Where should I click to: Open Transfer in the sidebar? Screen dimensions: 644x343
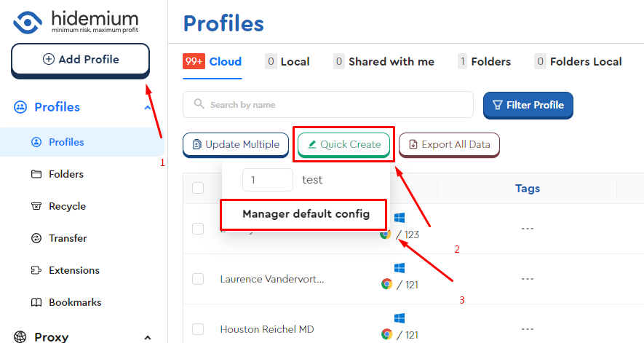click(68, 238)
